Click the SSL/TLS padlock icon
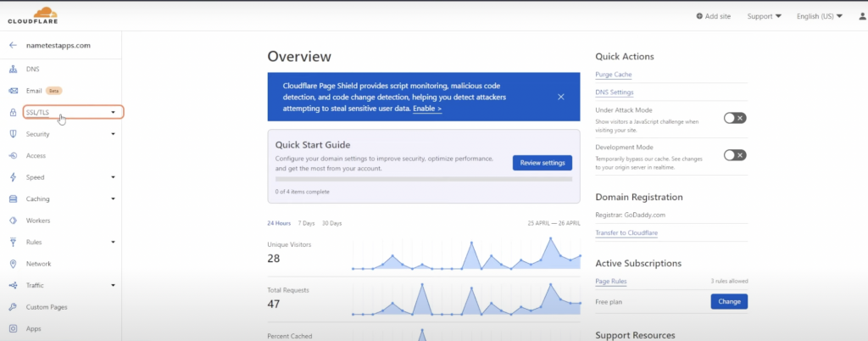This screenshot has width=868, height=341. click(x=14, y=112)
